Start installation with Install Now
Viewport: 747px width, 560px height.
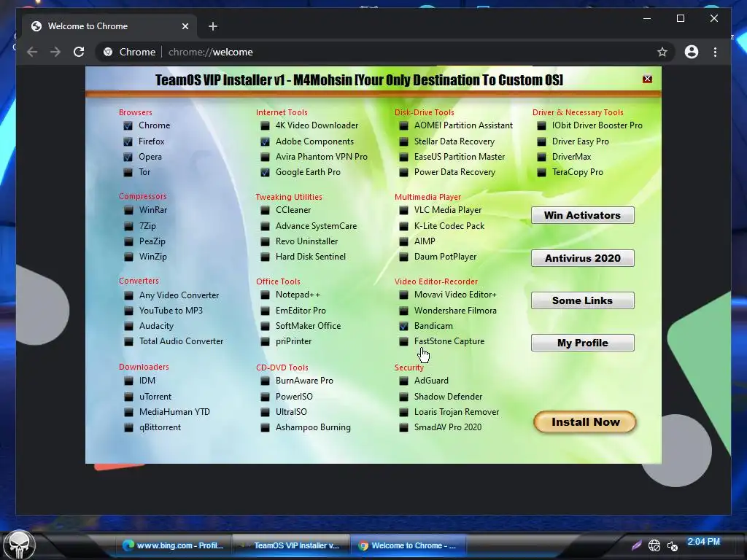[x=585, y=422]
